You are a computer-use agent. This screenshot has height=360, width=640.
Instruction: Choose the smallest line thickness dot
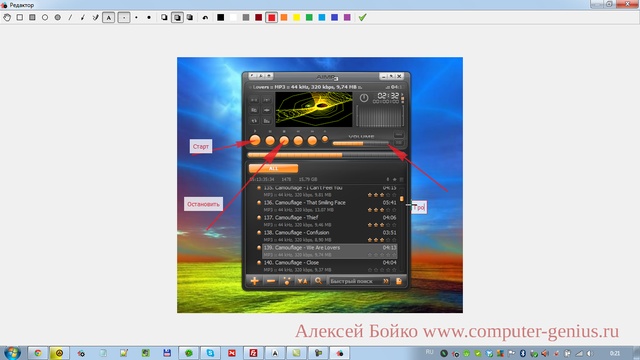(x=124, y=18)
